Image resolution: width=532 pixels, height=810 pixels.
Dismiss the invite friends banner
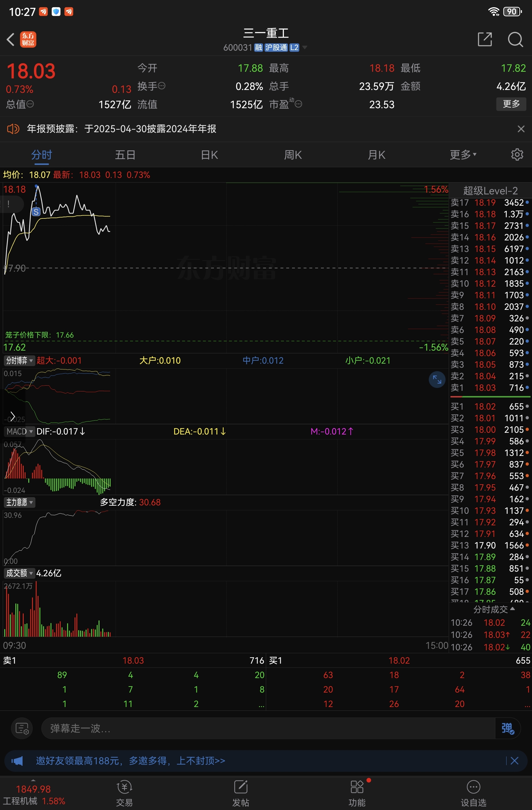pyautogui.click(x=514, y=761)
